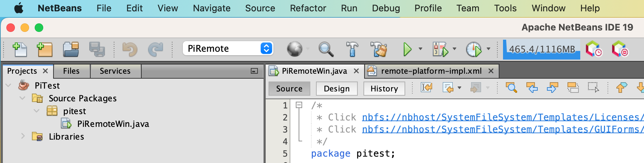Image resolution: width=644 pixels, height=163 pixels.
Task: Open the GUIForms template link on line 3
Action: (x=503, y=129)
